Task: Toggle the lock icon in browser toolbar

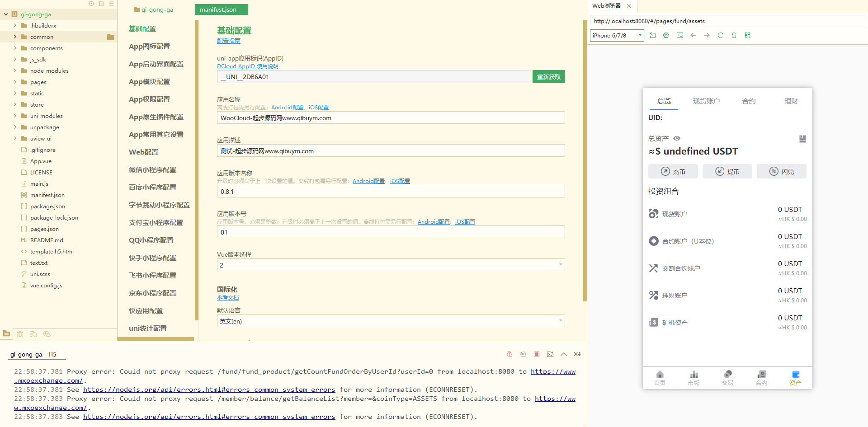Action: [734, 35]
